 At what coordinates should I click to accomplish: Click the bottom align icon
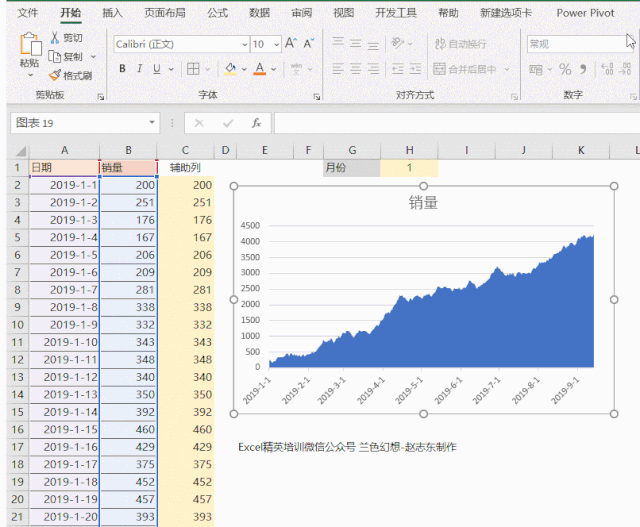[373, 44]
